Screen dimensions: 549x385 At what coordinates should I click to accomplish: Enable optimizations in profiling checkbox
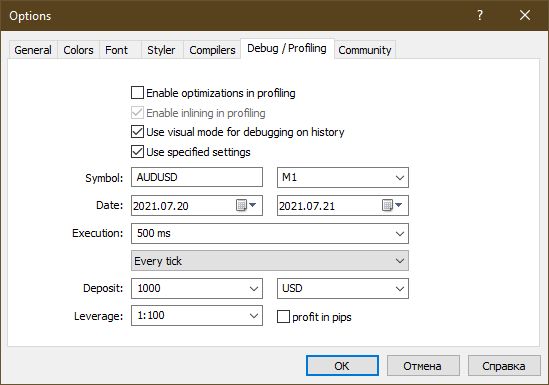point(137,93)
